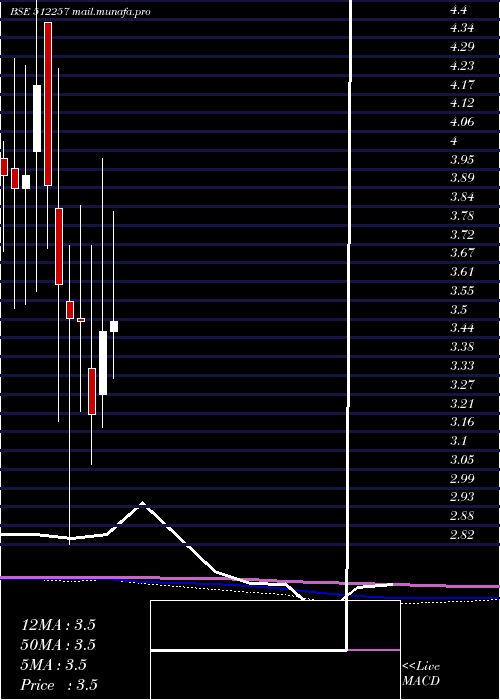Click the 2.88 price axis label
Image resolution: width=500 pixels, height=700 pixels.
(x=462, y=516)
